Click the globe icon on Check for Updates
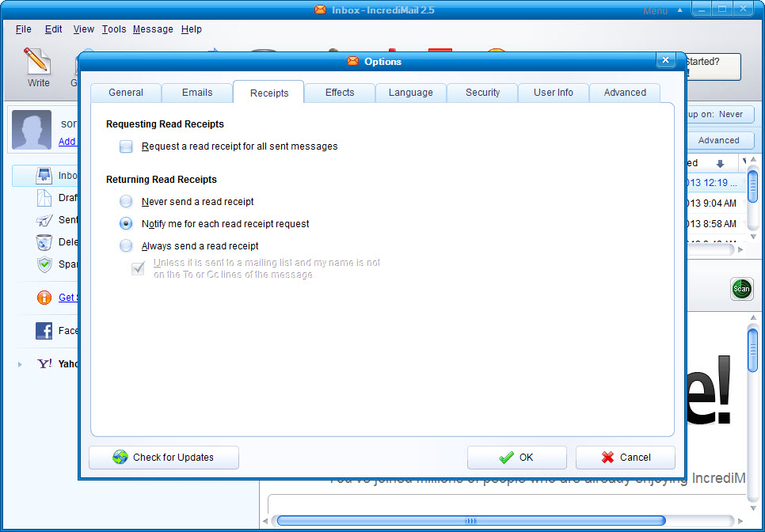765x532 pixels. pyautogui.click(x=120, y=458)
